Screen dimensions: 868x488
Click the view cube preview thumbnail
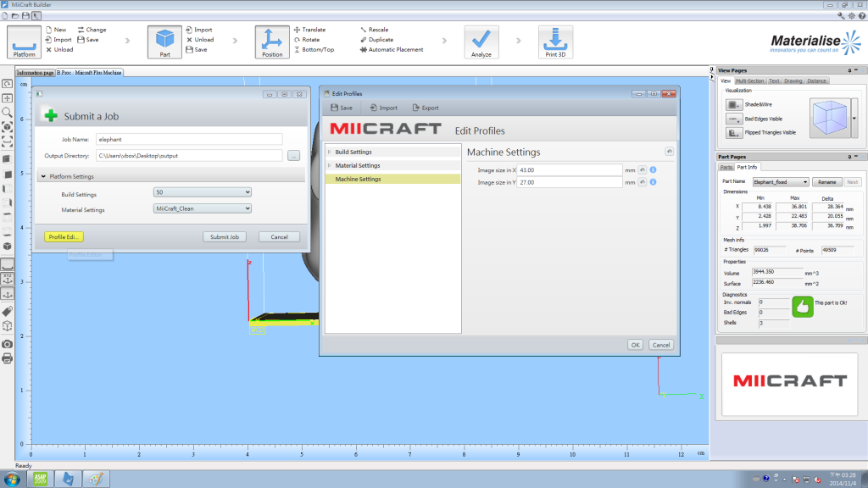tap(830, 119)
